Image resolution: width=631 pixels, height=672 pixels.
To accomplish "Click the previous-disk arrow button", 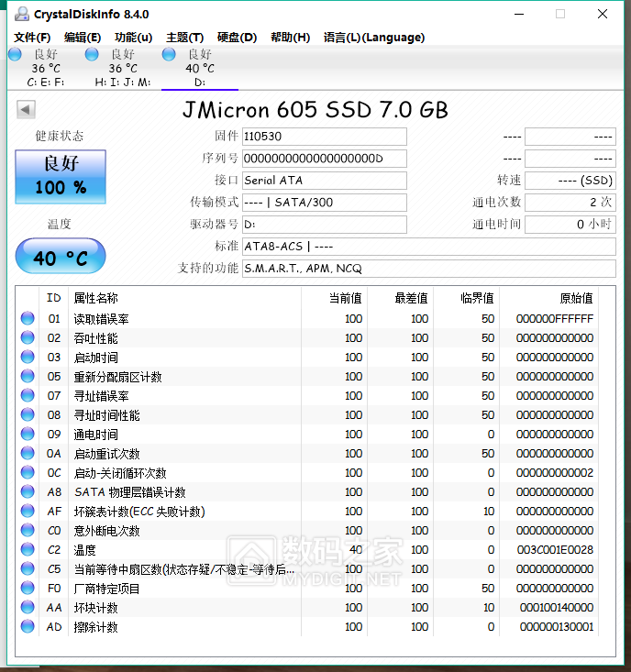I will [x=26, y=110].
